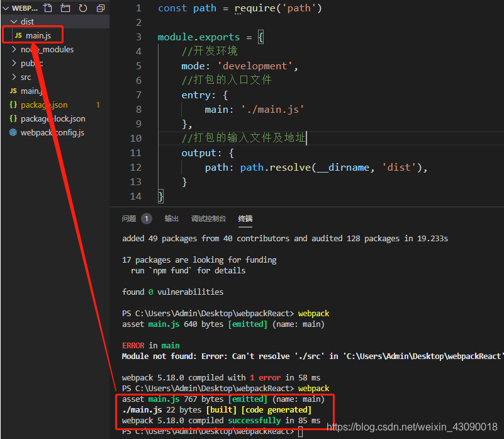The height and width of the screenshot is (439, 504).
Task: Click the JS icon of dist main.js
Action: coord(18,35)
